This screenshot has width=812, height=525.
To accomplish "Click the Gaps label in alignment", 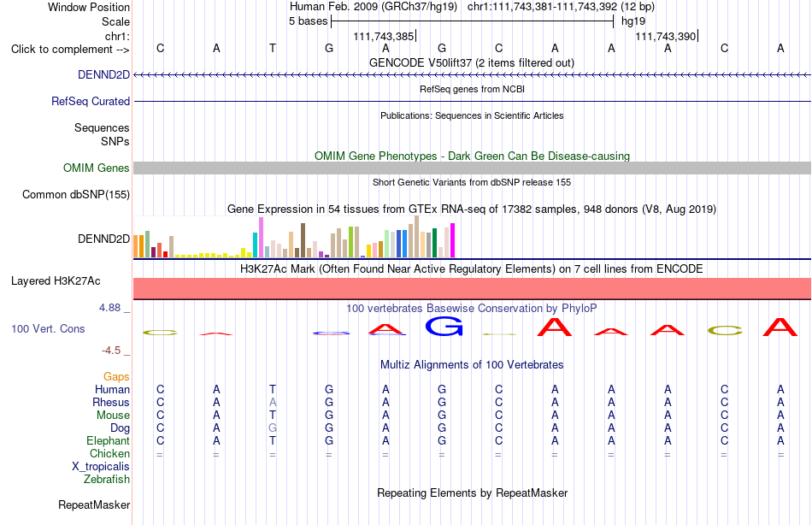I will pyautogui.click(x=116, y=377).
